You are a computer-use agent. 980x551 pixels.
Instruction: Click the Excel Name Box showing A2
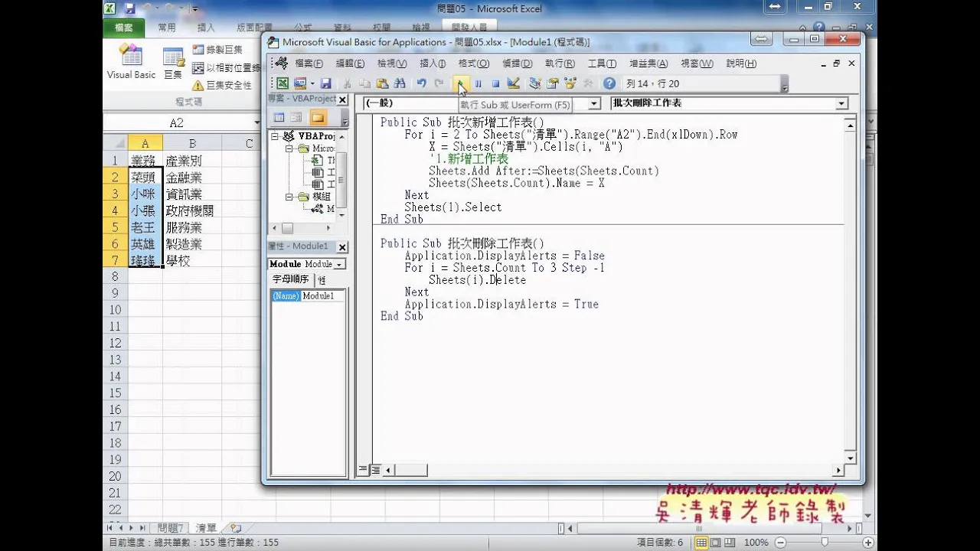[177, 122]
